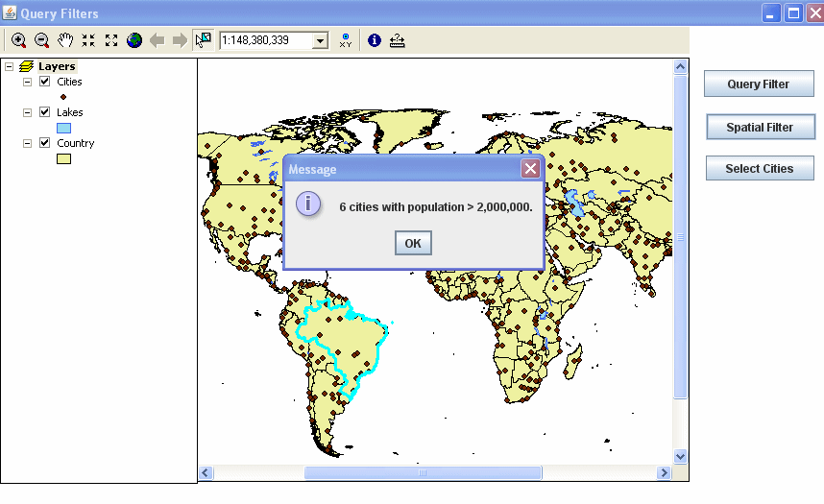Click the horizontal scrollbar thumb
This screenshot has height=504, width=824.
(x=423, y=473)
